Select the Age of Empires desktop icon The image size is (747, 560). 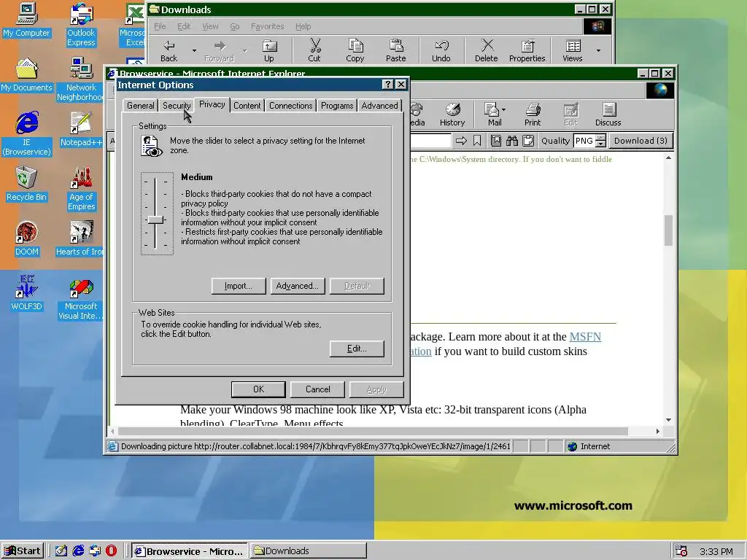[81, 189]
